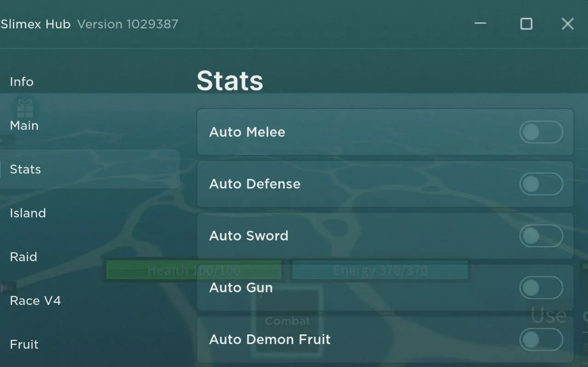Click the Energy 370/370 bar

tap(380, 270)
